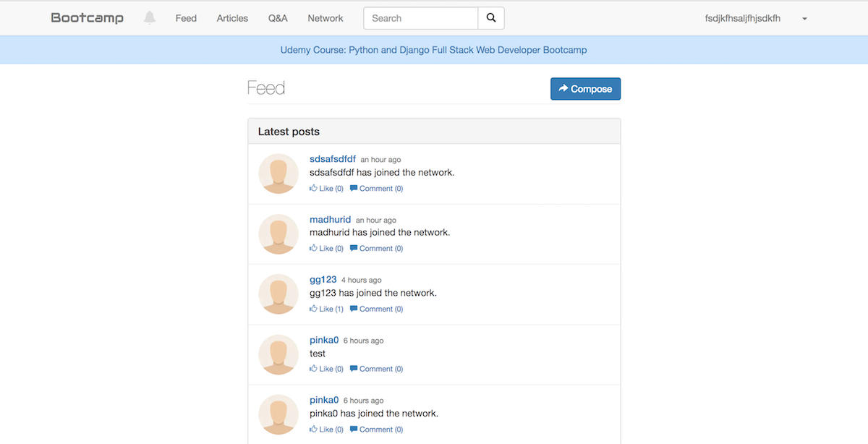Open the Bootcamp logo home link
Screen dimensions: 868x444
coord(87,18)
